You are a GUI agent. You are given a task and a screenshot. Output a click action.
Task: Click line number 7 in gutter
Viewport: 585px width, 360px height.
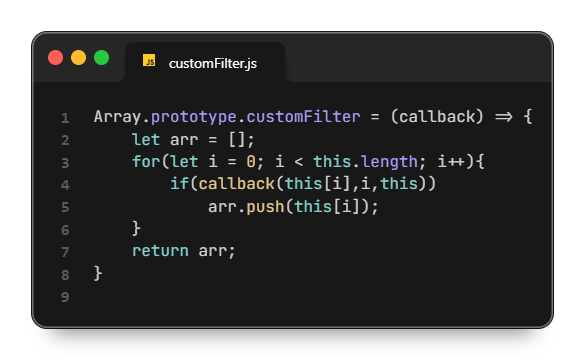point(65,252)
